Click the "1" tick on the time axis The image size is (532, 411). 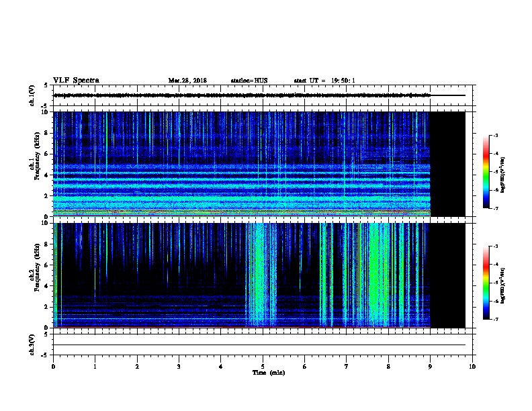pos(95,367)
